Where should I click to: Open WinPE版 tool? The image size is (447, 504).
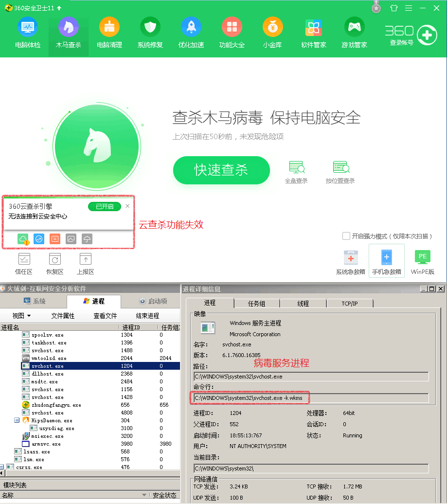pyautogui.click(x=423, y=262)
